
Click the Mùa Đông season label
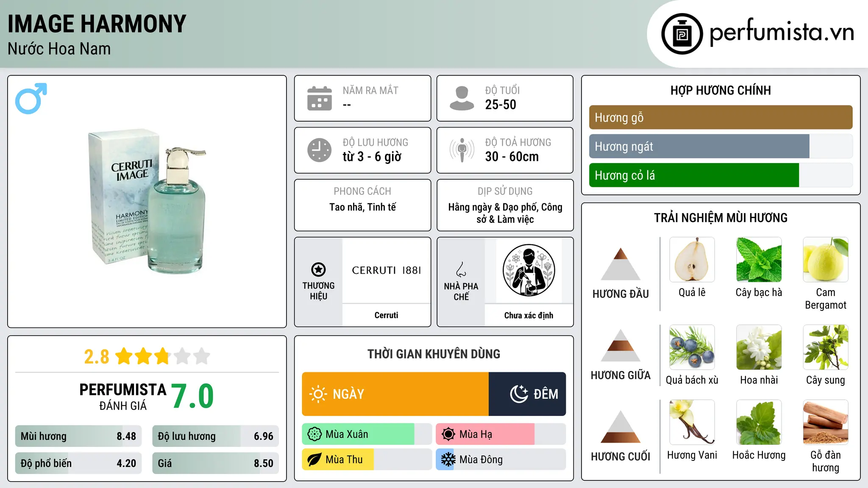tap(481, 460)
